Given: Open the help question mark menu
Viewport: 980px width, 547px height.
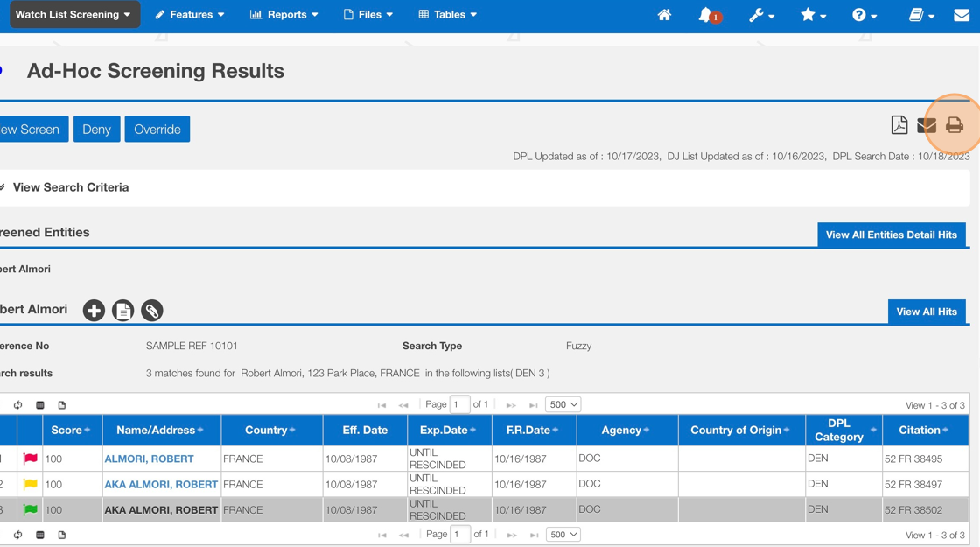Looking at the screenshot, I should 864,15.
